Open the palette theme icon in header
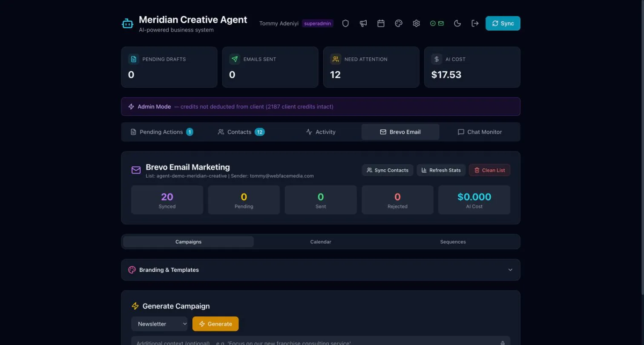 pyautogui.click(x=399, y=23)
